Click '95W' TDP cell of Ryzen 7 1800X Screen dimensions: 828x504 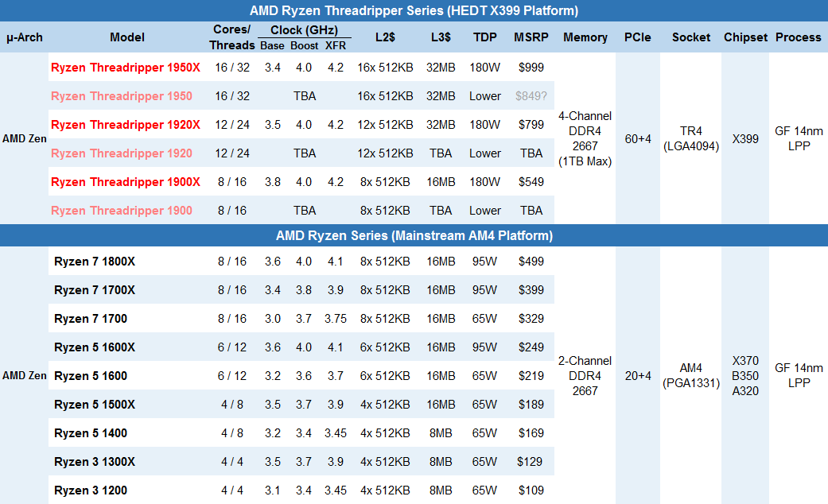484,262
